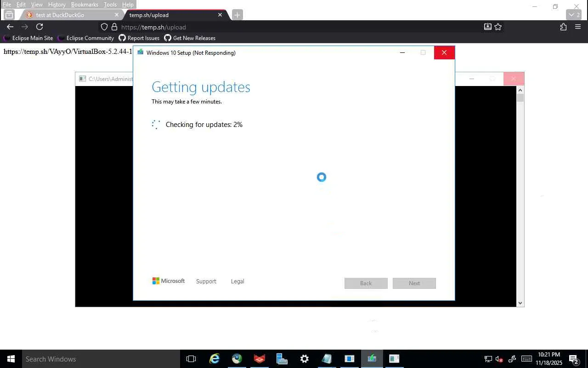This screenshot has height=368, width=588.
Task: Close the test at DuckDuckGo tab
Action: pyautogui.click(x=116, y=15)
